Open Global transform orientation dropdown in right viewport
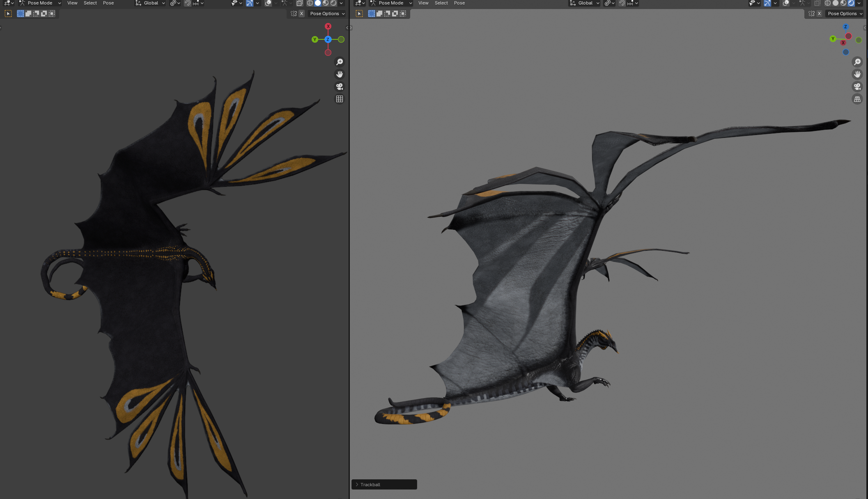The image size is (868, 499). [584, 3]
